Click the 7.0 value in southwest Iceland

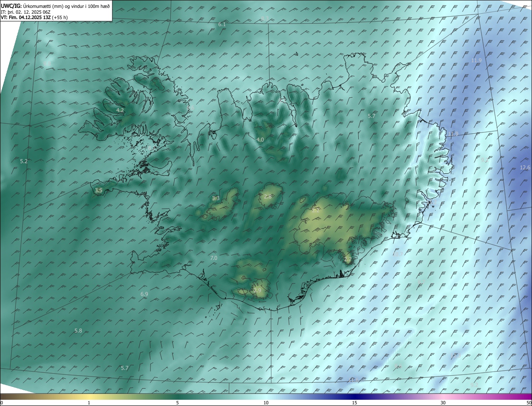214,258
